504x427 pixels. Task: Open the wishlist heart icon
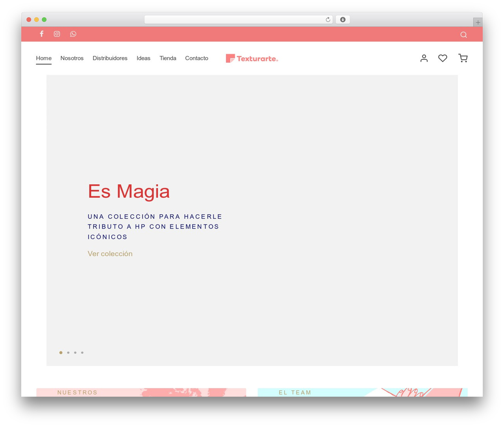[443, 58]
